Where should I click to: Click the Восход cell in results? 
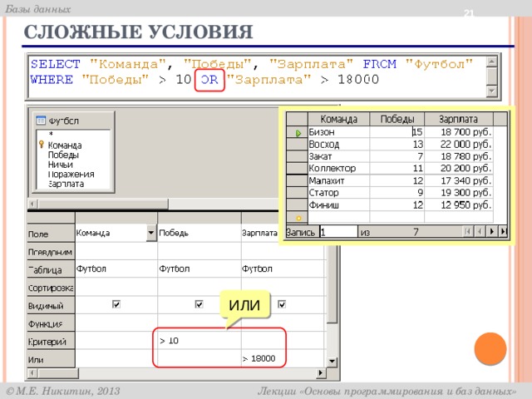[x=338, y=144]
